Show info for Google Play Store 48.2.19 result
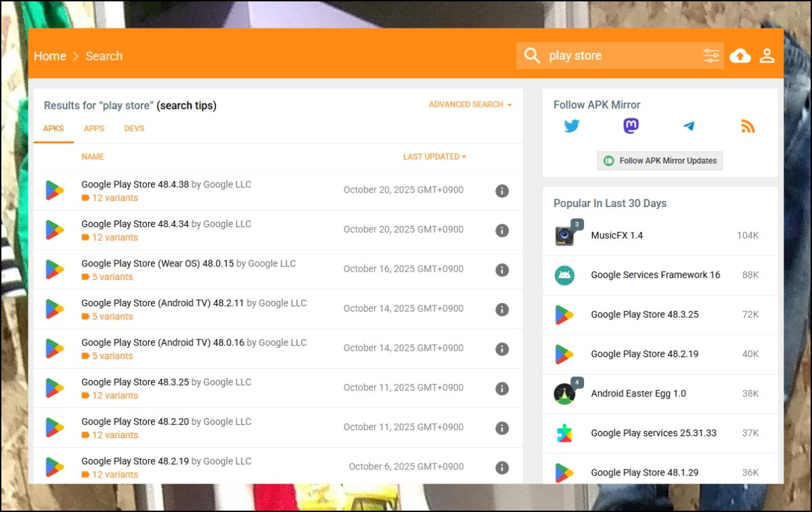This screenshot has width=812, height=512. [502, 467]
